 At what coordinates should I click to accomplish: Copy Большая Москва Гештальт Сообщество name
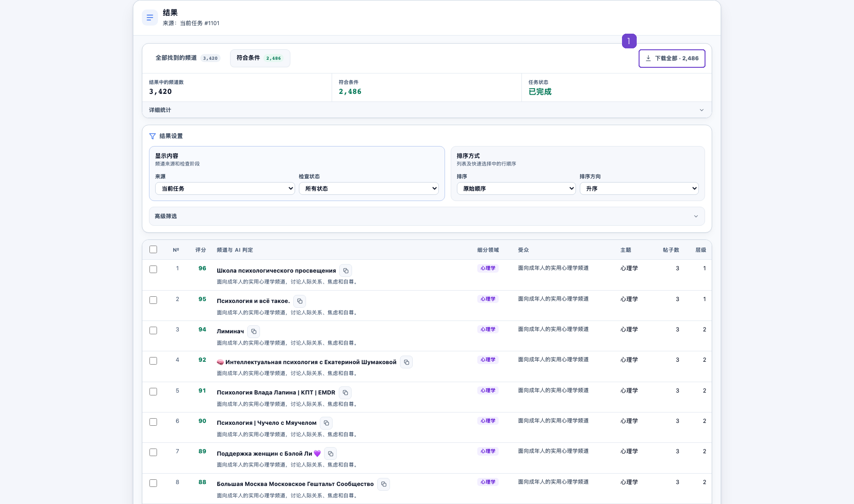(x=384, y=484)
